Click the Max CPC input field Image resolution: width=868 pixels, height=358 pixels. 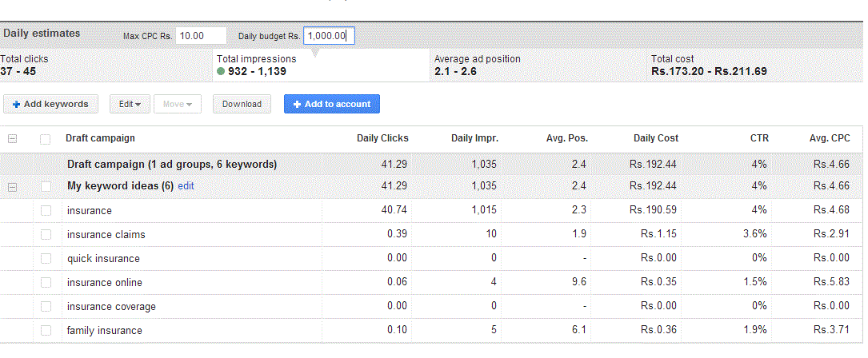point(202,36)
